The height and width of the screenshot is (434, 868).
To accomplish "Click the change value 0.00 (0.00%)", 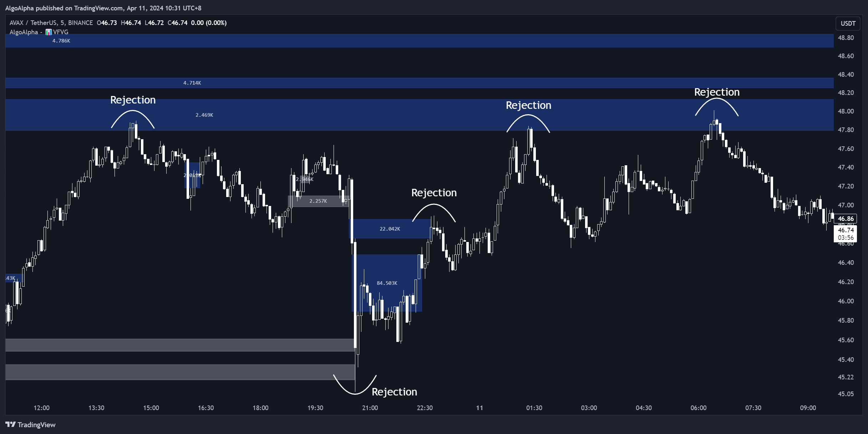I will (x=209, y=23).
